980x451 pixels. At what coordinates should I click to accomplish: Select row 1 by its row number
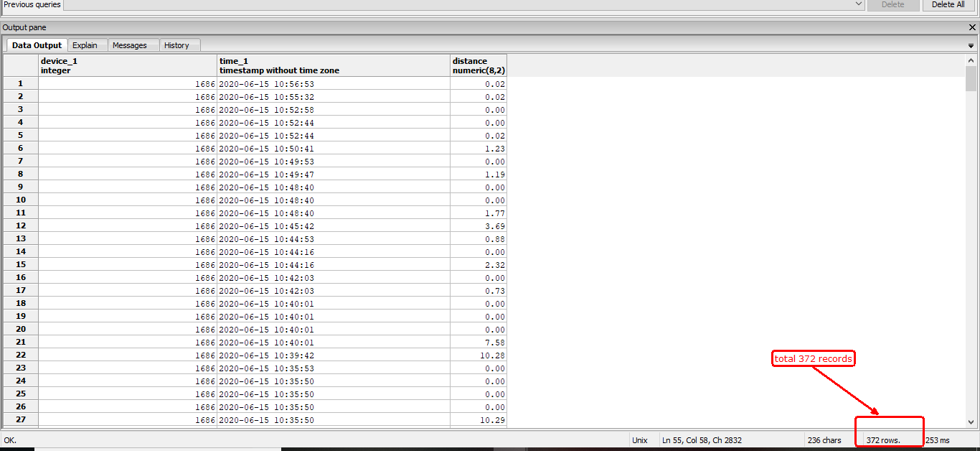pyautogui.click(x=21, y=84)
